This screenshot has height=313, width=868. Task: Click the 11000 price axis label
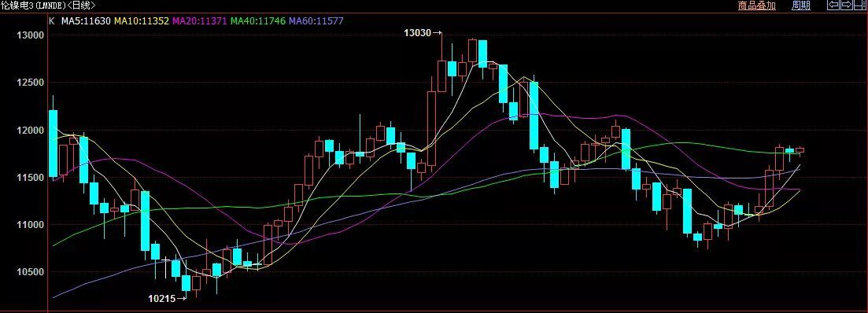click(x=31, y=225)
